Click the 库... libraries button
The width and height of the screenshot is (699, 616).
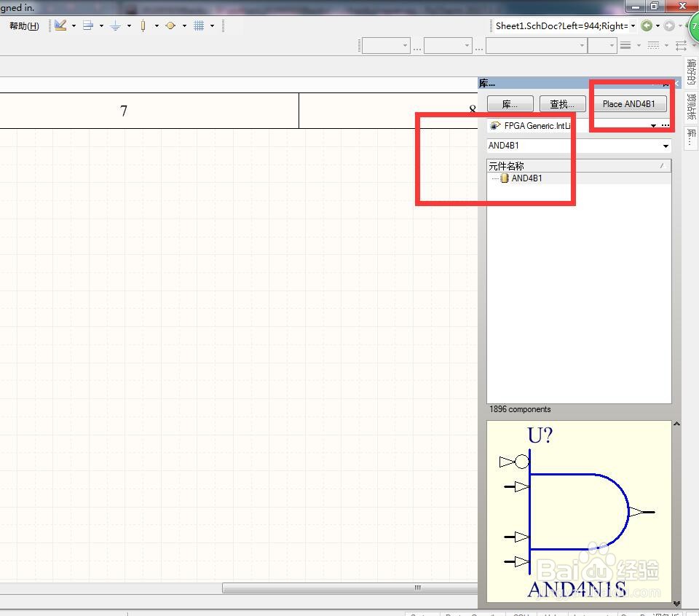(510, 104)
